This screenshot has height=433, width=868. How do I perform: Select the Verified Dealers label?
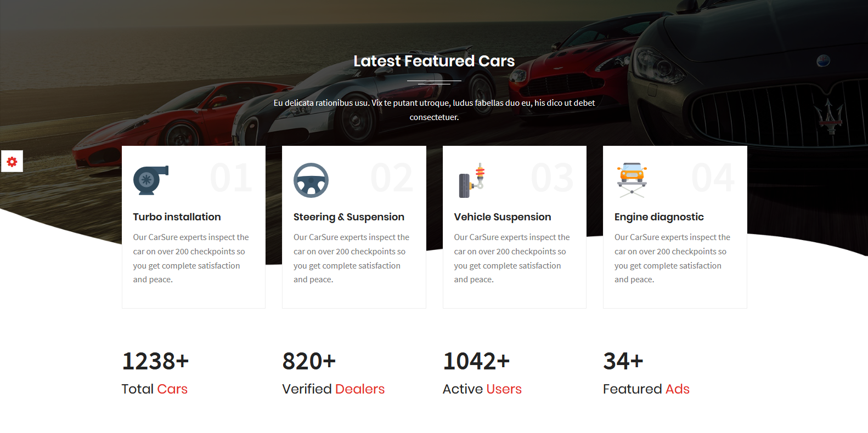333,389
